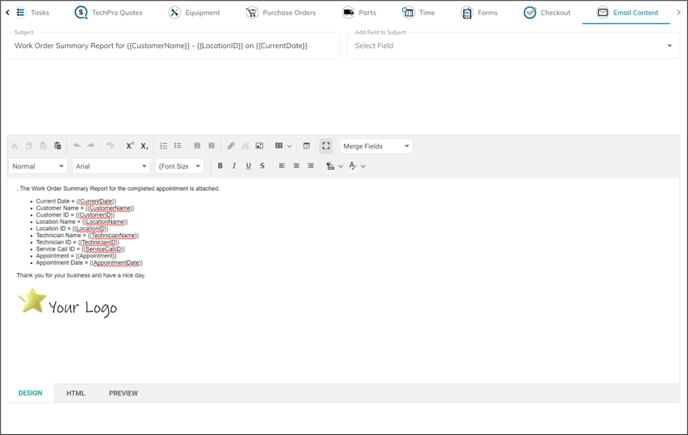688x435 pixels.
Task: Click the 'Current Date = {{CurrentDate}}' line
Action: tap(76, 201)
